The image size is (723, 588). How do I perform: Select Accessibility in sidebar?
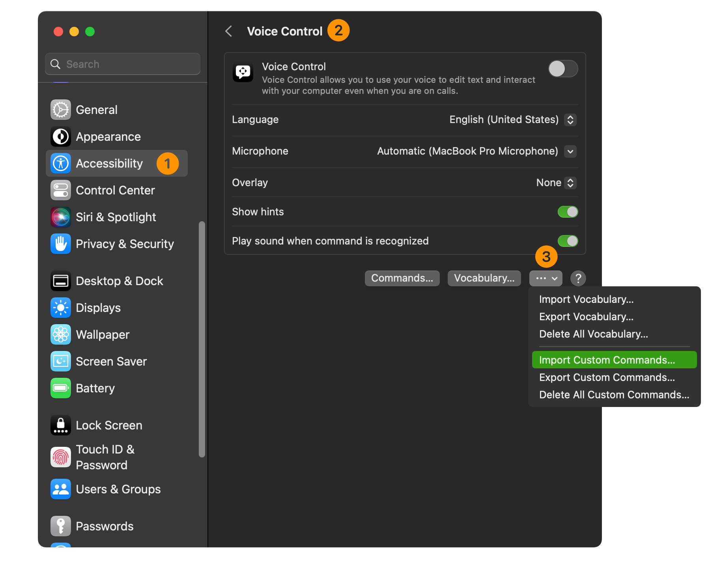point(117,163)
